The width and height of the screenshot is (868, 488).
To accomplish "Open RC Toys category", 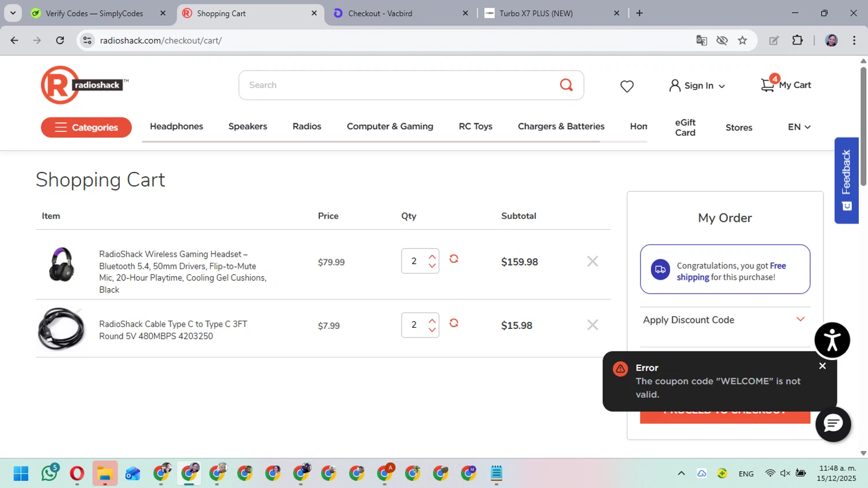I will tap(476, 126).
